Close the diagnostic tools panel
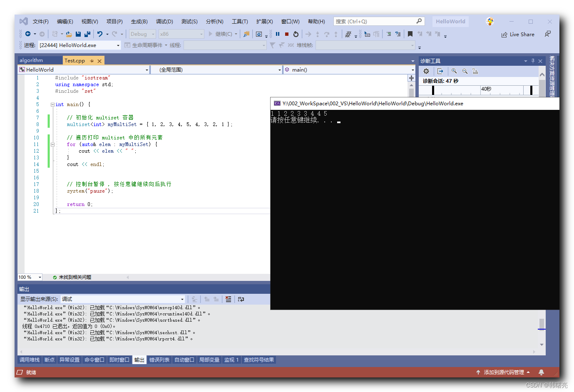The width and height of the screenshot is (574, 392). click(x=540, y=61)
